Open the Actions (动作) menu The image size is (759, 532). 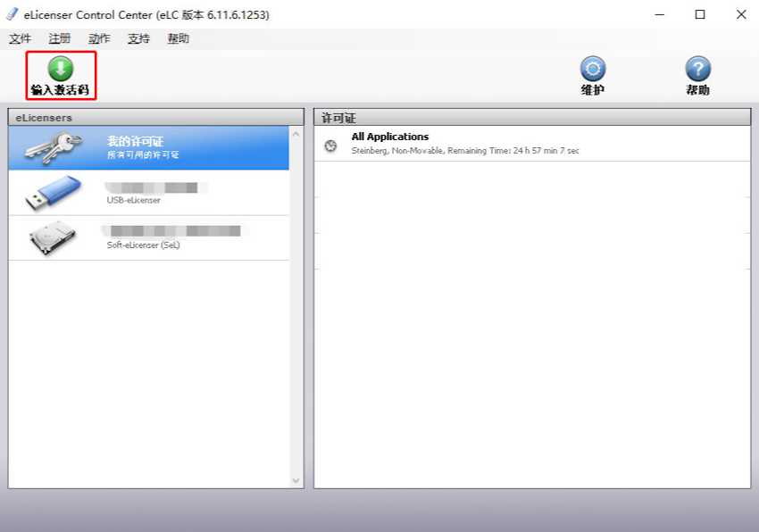[99, 38]
